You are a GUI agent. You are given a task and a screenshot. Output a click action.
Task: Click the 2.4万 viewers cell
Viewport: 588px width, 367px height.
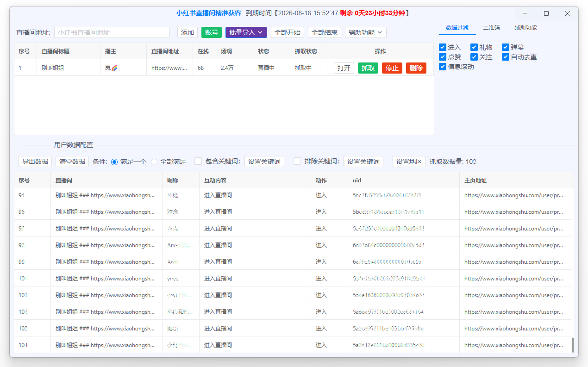(x=234, y=68)
